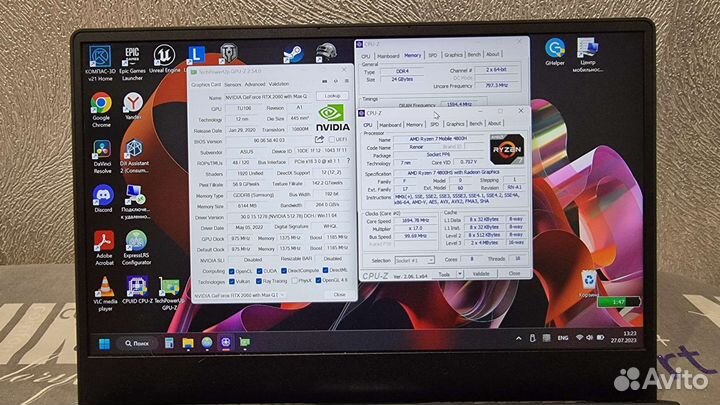Open DaVinci Resolve desktop shortcut
The width and height of the screenshot is (720, 405).
click(101, 157)
